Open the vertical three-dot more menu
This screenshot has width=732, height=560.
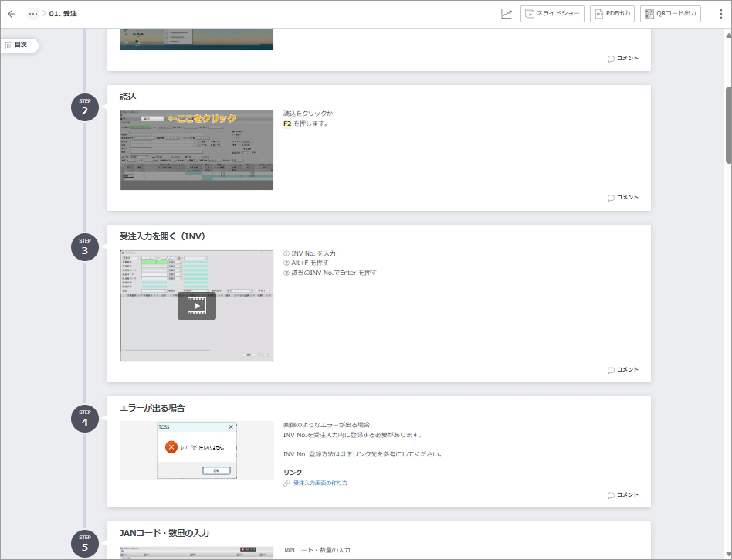pyautogui.click(x=720, y=14)
